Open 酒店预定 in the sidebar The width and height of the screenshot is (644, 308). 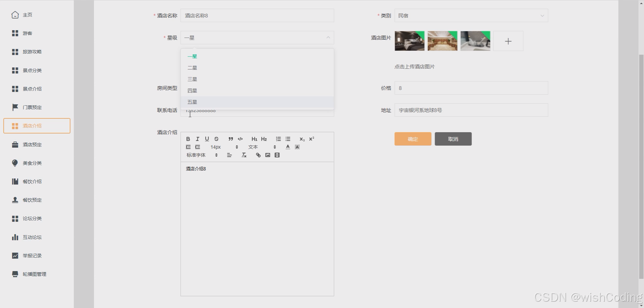37,145
